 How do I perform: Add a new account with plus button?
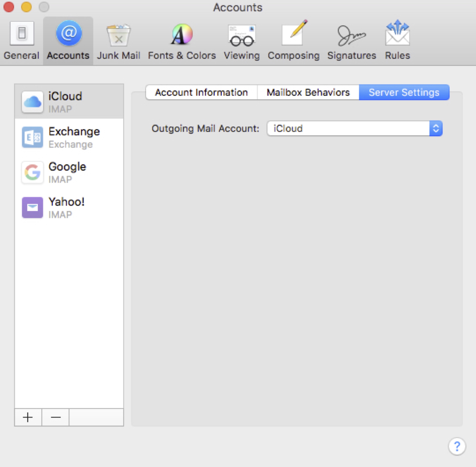click(x=28, y=417)
